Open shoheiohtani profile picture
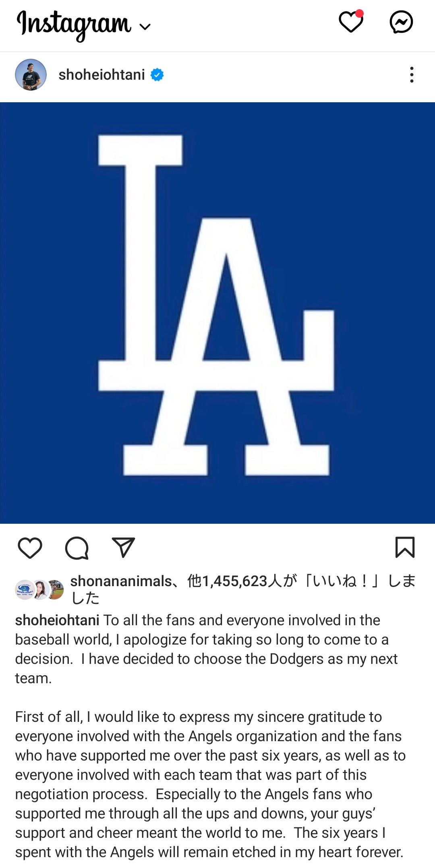Viewport: 435px width, 868px height. (31, 75)
